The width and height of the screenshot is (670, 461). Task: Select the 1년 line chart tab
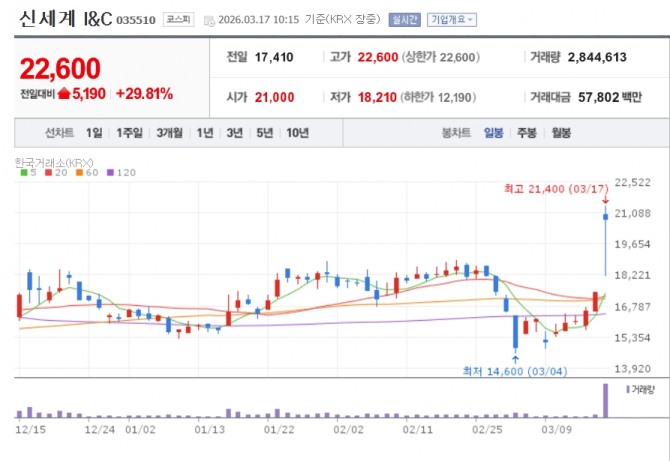click(x=205, y=133)
